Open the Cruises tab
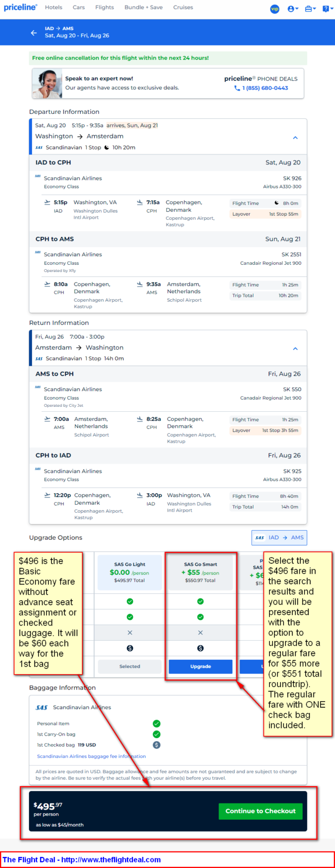 click(x=183, y=7)
